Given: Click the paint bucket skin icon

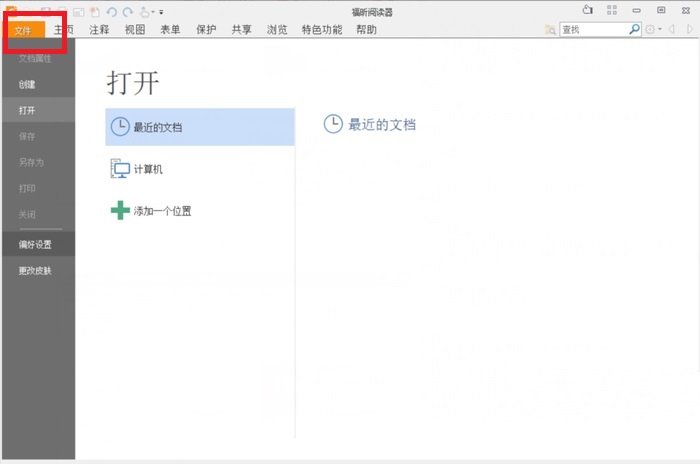Looking at the screenshot, I should (x=588, y=10).
